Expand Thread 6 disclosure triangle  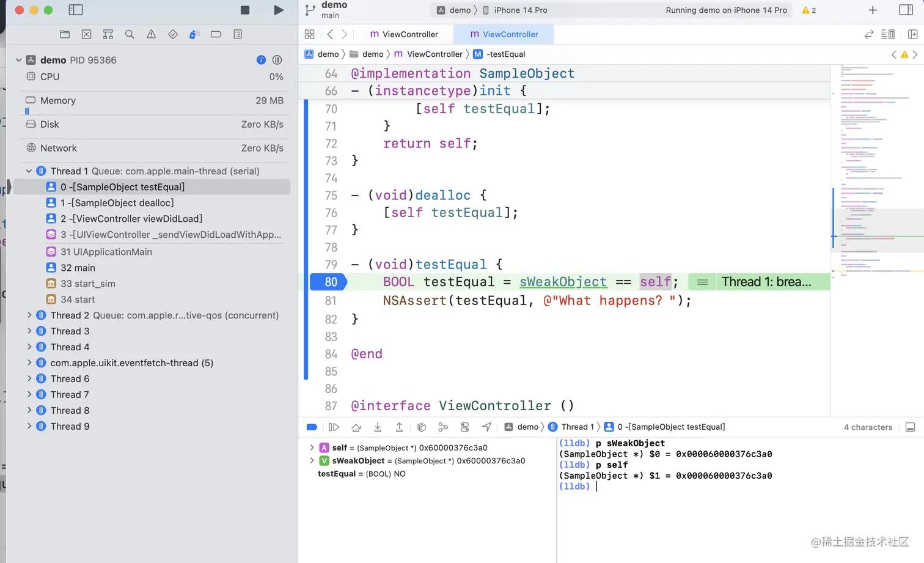coord(29,379)
